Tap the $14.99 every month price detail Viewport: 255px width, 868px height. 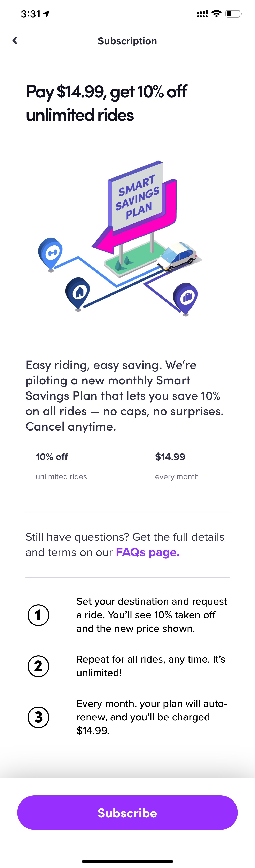pos(177,466)
